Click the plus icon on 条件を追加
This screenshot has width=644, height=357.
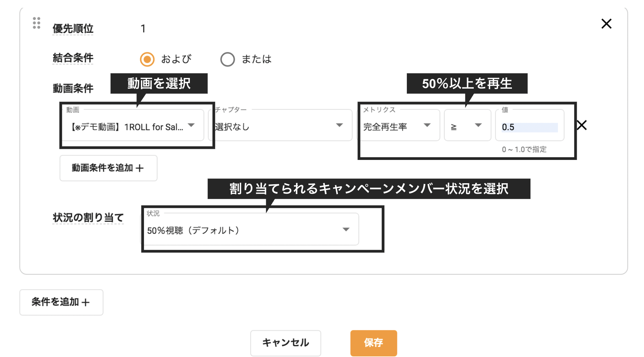86,302
